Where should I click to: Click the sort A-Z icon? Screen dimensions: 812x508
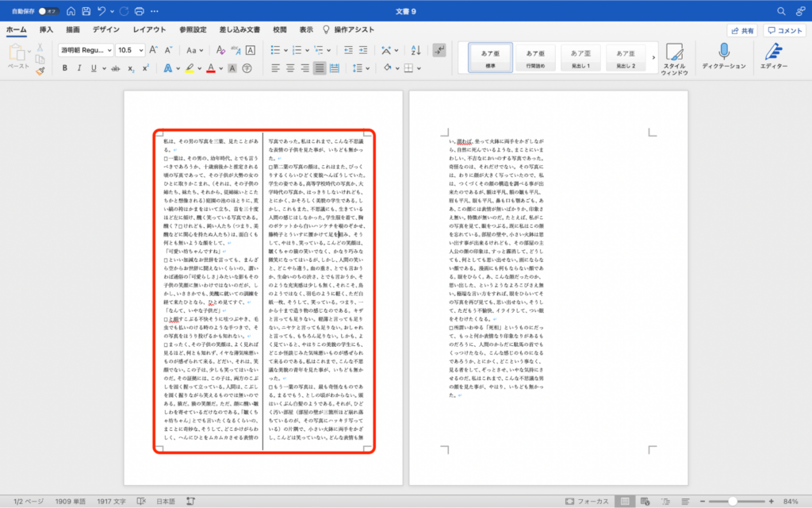[416, 50]
